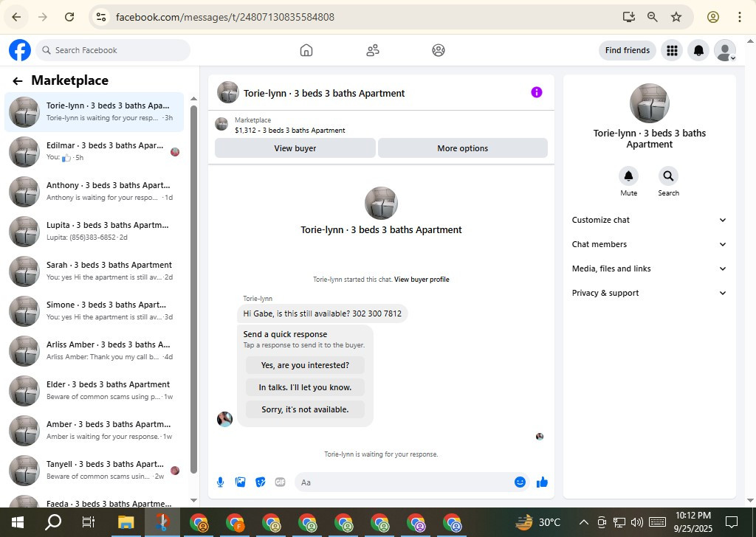Viewport: 756px width, 537px height.
Task: Open File Explorer from taskbar
Action: tap(126, 522)
